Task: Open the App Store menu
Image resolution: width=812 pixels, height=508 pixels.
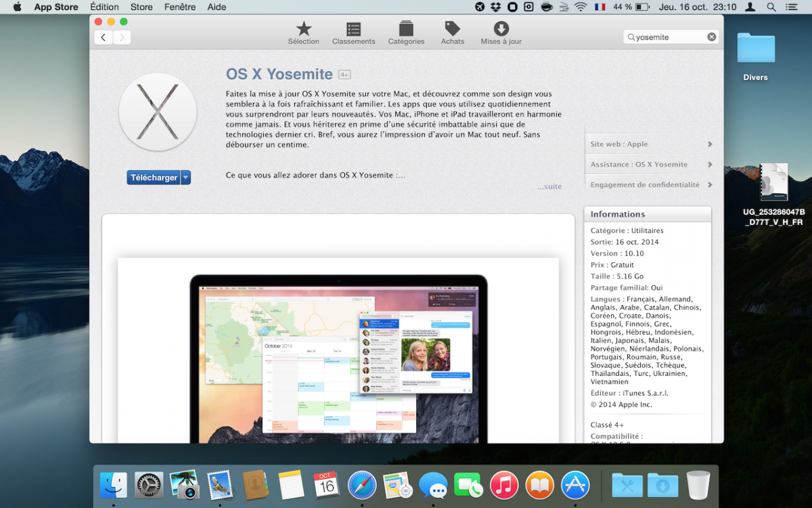Action: tap(56, 7)
